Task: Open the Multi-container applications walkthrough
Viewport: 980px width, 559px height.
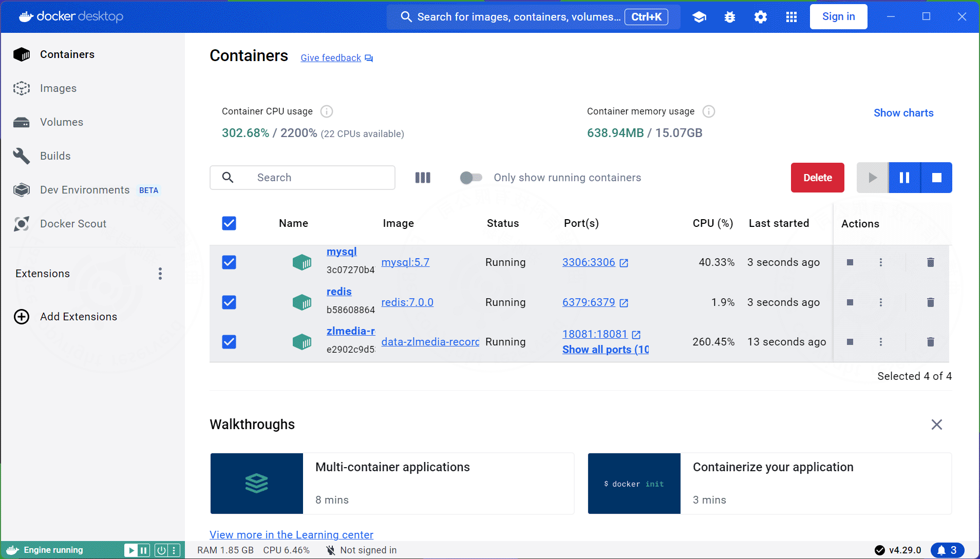Action: click(392, 484)
